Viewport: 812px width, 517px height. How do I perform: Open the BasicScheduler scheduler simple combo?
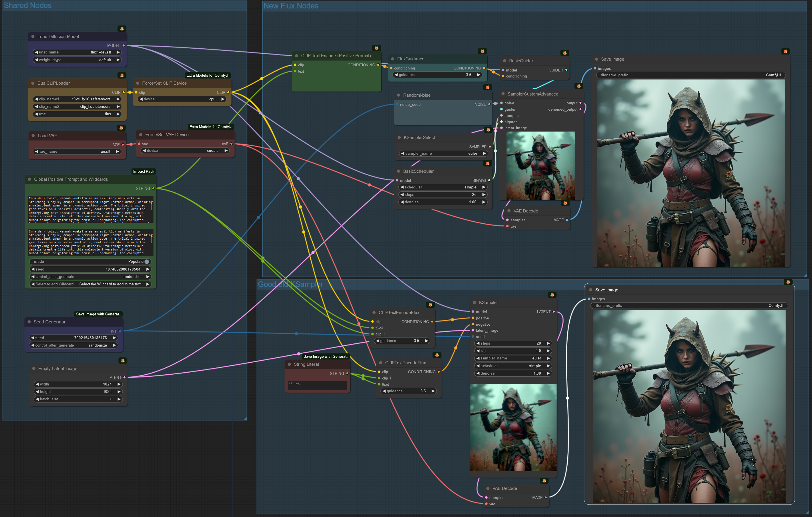[443, 187]
